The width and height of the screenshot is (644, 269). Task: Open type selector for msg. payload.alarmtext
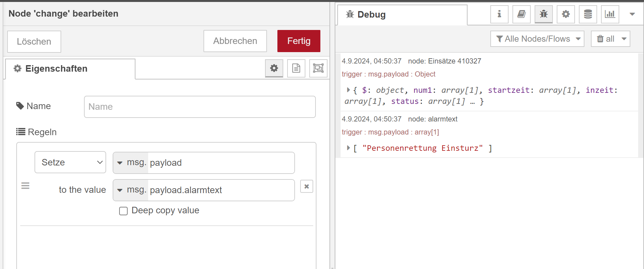point(131,190)
